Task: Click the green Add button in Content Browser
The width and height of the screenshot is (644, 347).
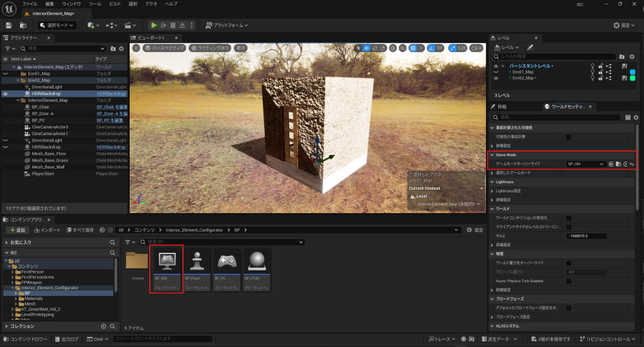Action: coord(17,230)
